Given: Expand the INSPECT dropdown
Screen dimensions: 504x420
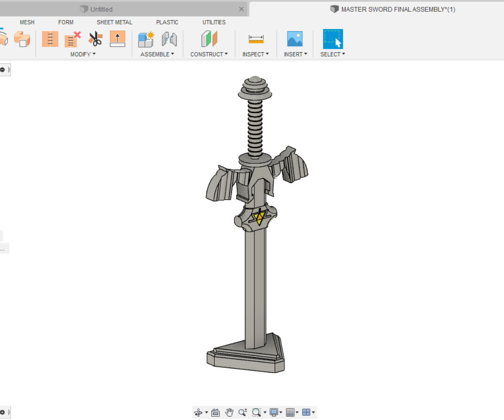Looking at the screenshot, I should [x=256, y=54].
